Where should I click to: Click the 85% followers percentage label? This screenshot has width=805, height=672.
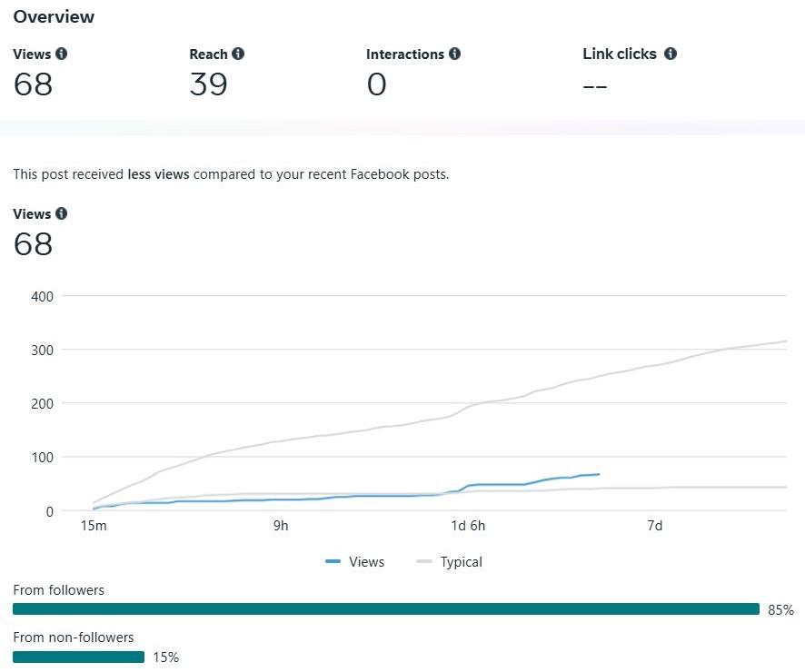pyautogui.click(x=780, y=610)
